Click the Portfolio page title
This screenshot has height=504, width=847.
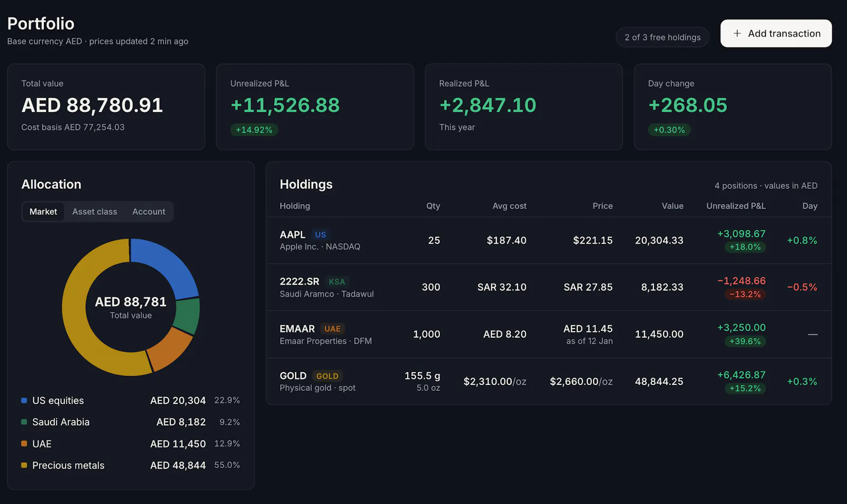[41, 23]
